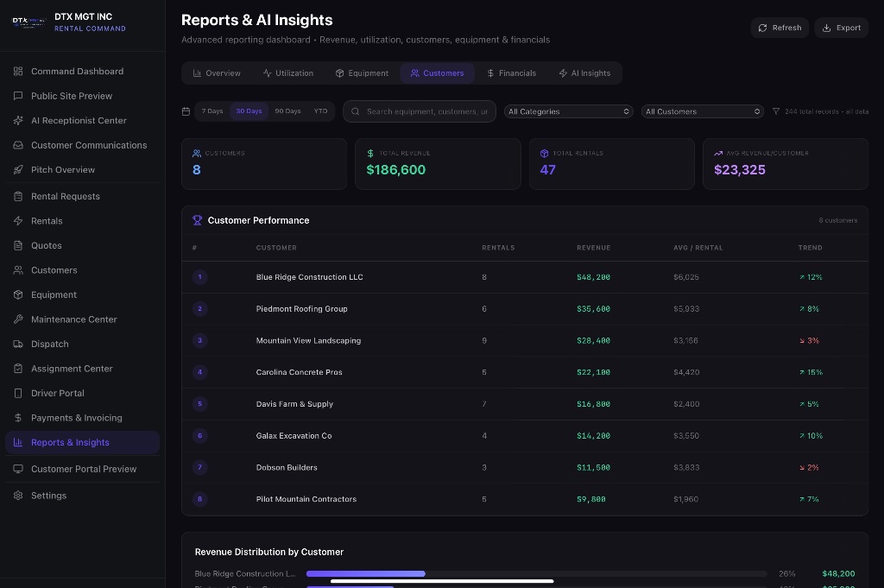
Task: Click the horizontal scrollbar at bottom
Action: pos(442,581)
